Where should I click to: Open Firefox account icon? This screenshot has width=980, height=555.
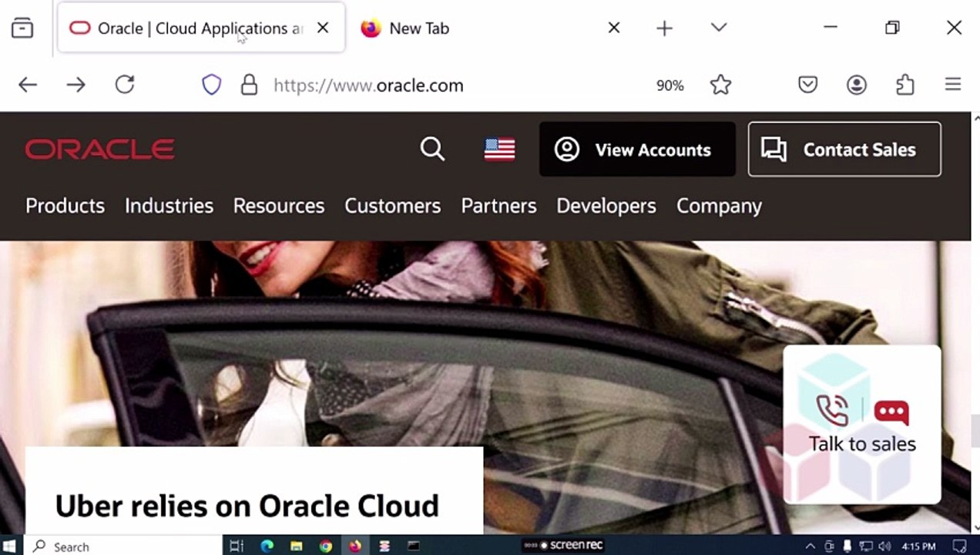tap(857, 85)
